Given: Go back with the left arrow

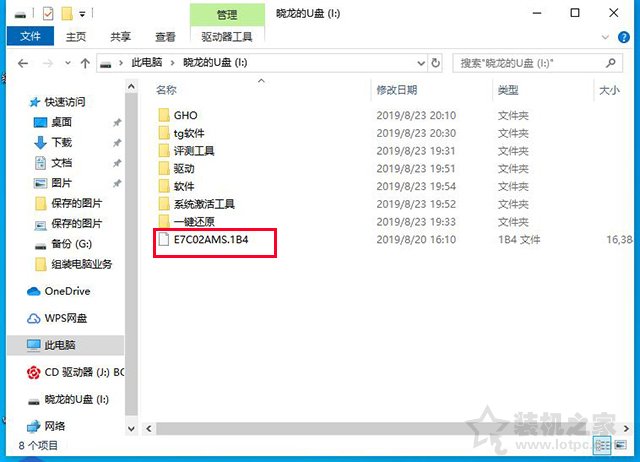Looking at the screenshot, I should pyautogui.click(x=23, y=63).
